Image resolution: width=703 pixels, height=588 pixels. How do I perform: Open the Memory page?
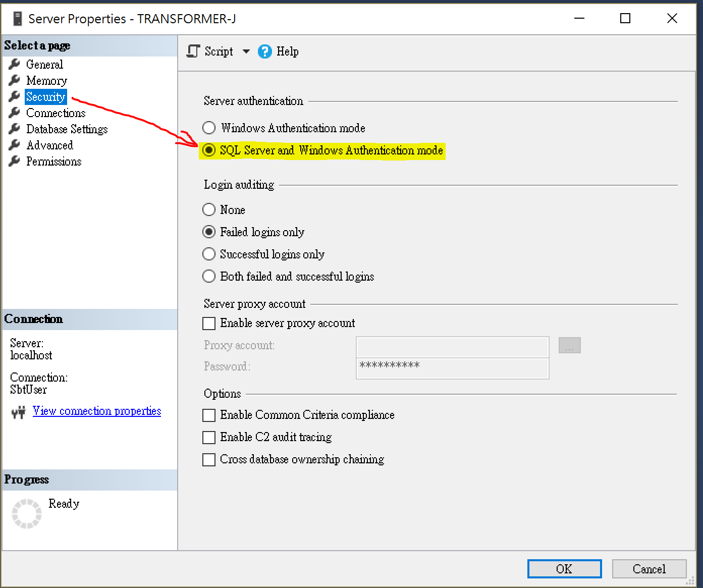(46, 80)
